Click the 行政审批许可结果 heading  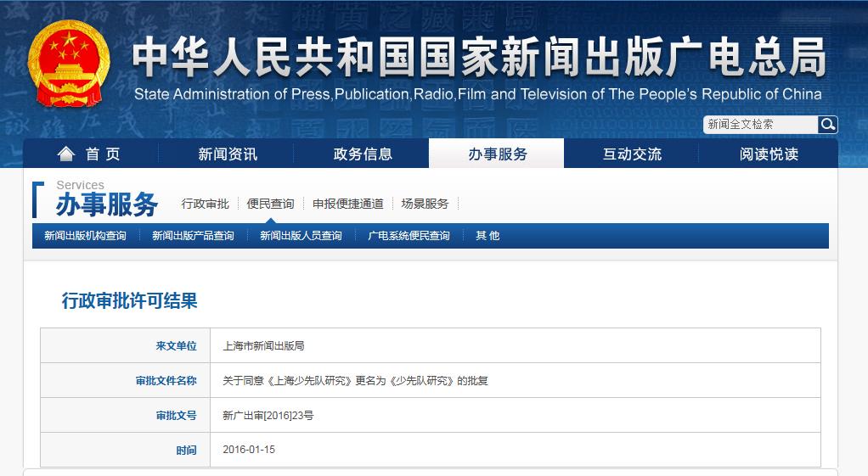click(130, 300)
